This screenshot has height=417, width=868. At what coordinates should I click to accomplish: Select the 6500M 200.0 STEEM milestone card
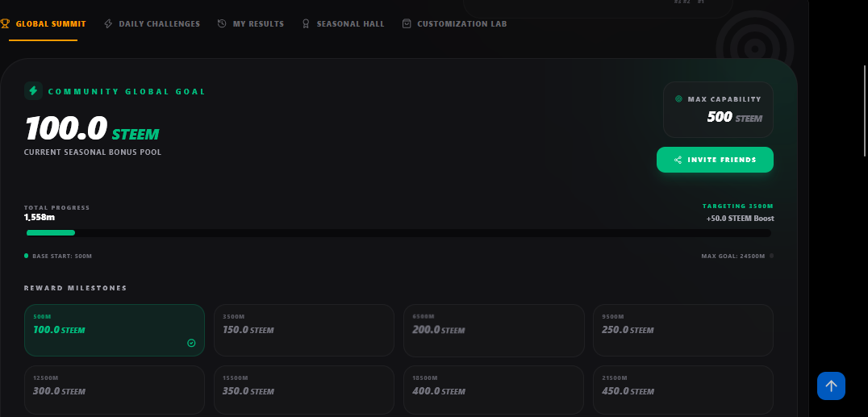[494, 330]
